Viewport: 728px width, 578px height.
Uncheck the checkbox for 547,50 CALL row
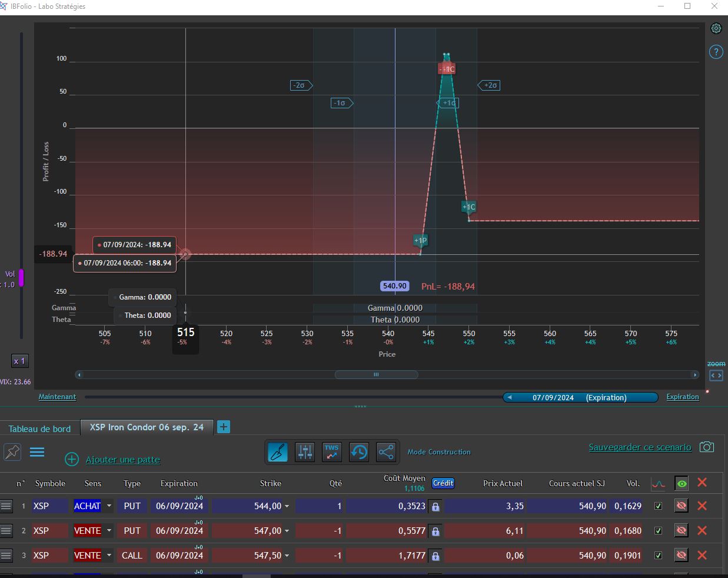(659, 556)
